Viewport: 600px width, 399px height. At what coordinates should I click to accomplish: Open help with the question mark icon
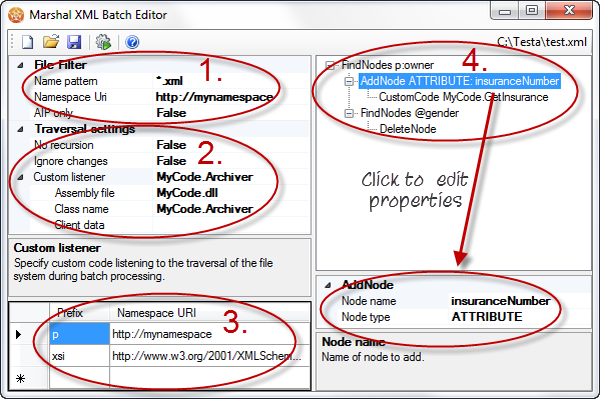pyautogui.click(x=132, y=42)
